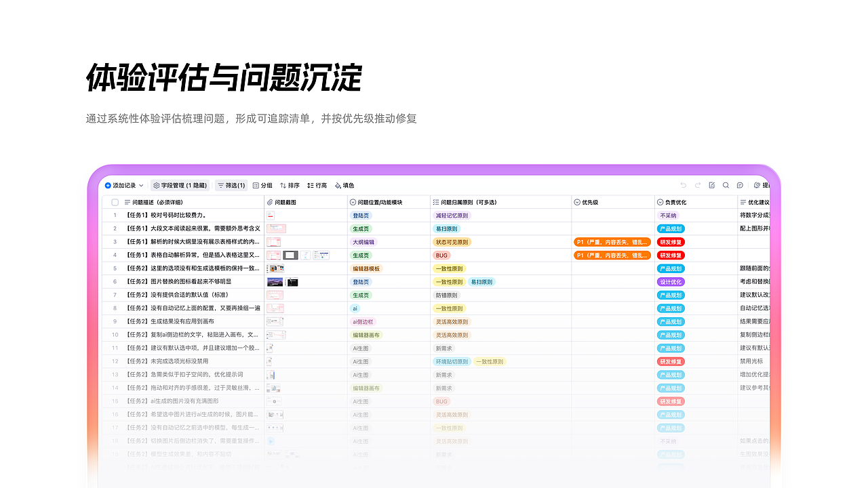Click the reminder icon at toolbar right
The image size is (868, 488).
click(757, 185)
